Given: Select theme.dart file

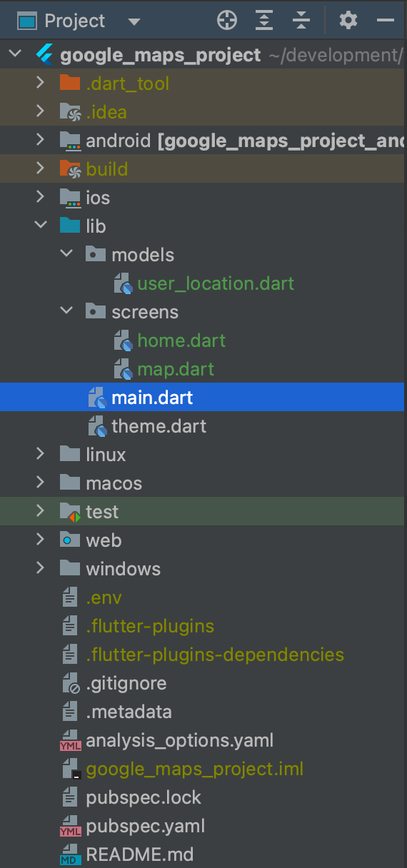Looking at the screenshot, I should pos(159,426).
